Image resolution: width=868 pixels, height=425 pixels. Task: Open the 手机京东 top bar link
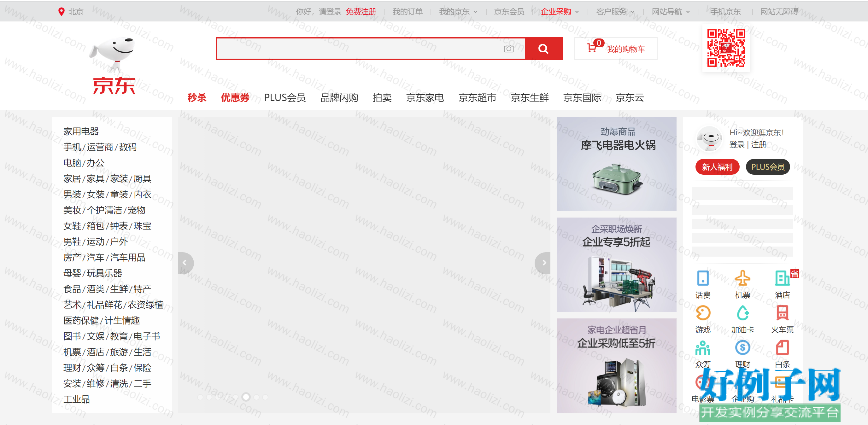(x=725, y=12)
